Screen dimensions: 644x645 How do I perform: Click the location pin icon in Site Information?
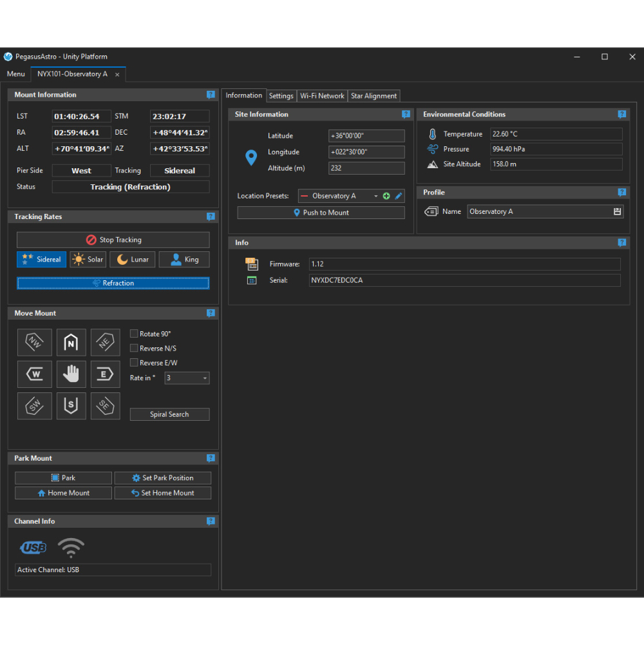click(x=251, y=157)
